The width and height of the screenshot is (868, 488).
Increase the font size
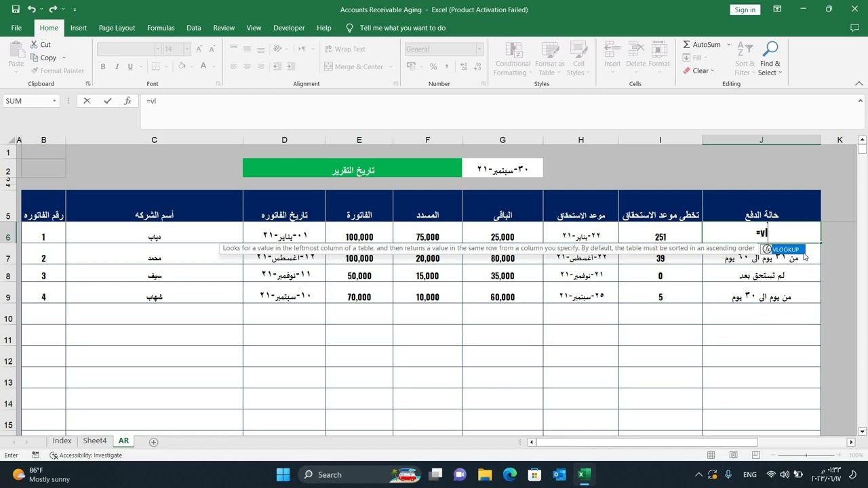pos(199,49)
